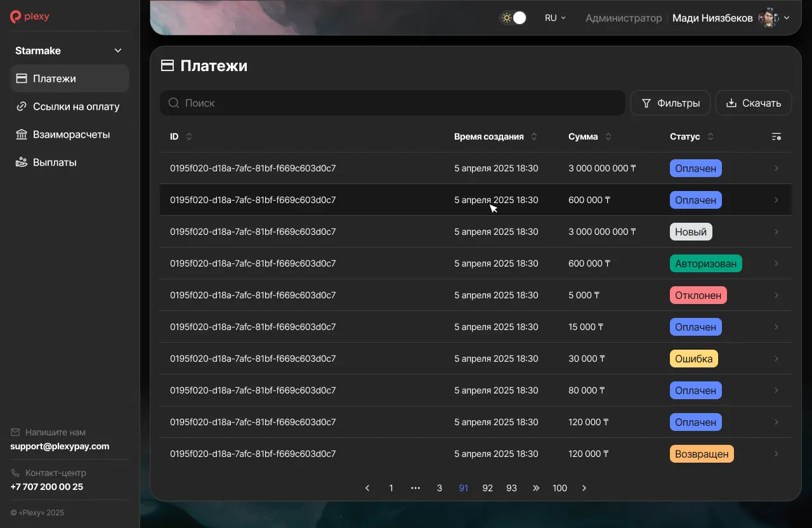
Task: Sort table by ID column arrows
Action: pyautogui.click(x=189, y=136)
